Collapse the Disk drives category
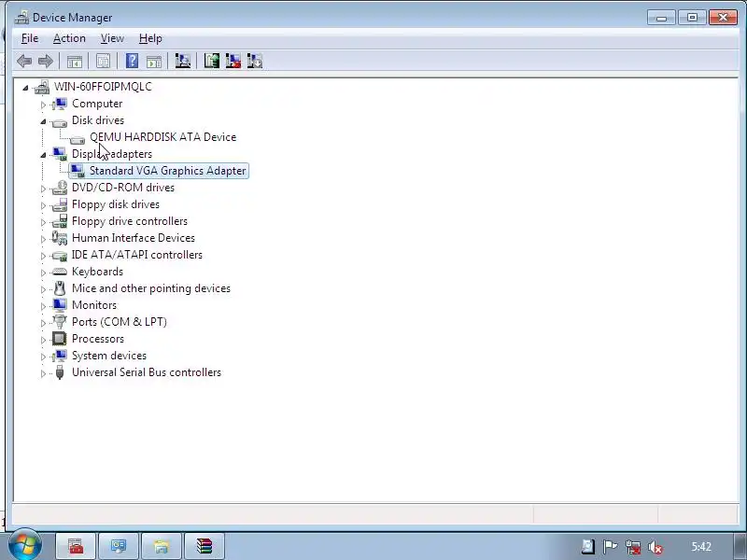This screenshot has height=560, width=747. coord(43,121)
